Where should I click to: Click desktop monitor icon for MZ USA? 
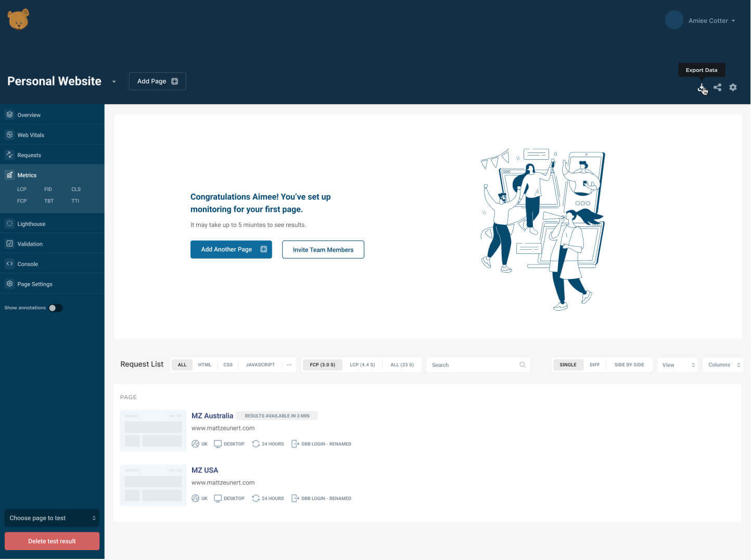coord(218,499)
